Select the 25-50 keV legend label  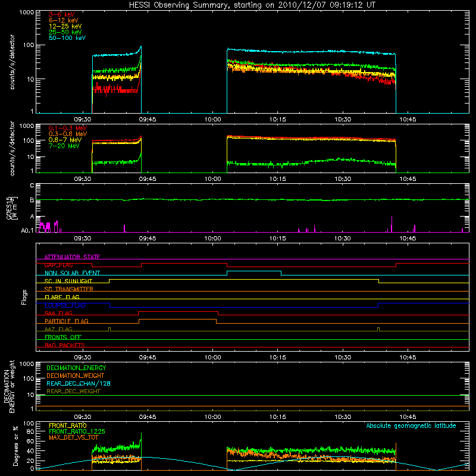pos(65,32)
